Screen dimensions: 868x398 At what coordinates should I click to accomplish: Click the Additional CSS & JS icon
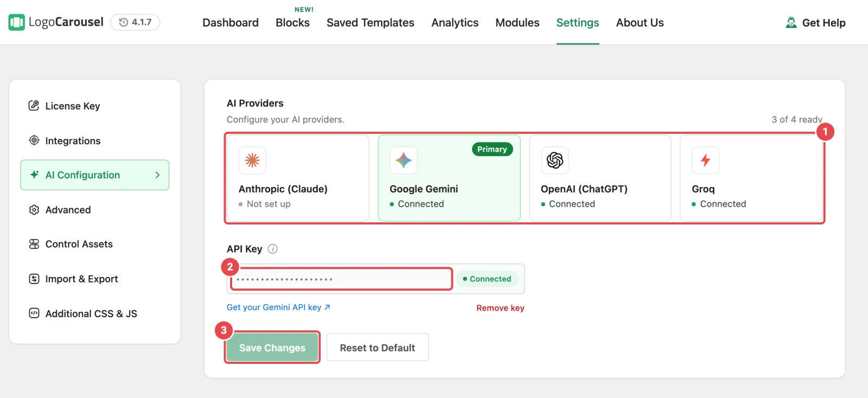click(34, 313)
